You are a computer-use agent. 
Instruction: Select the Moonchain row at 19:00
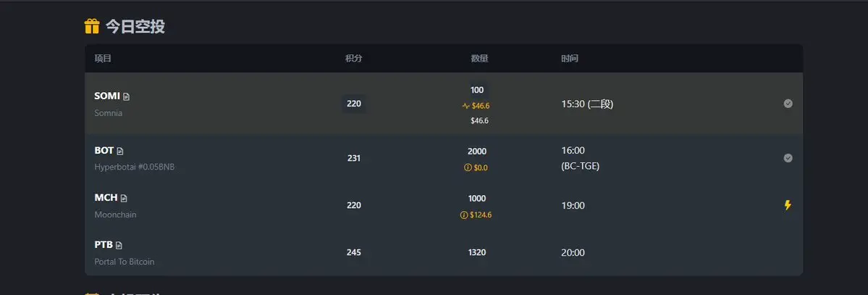click(443, 206)
